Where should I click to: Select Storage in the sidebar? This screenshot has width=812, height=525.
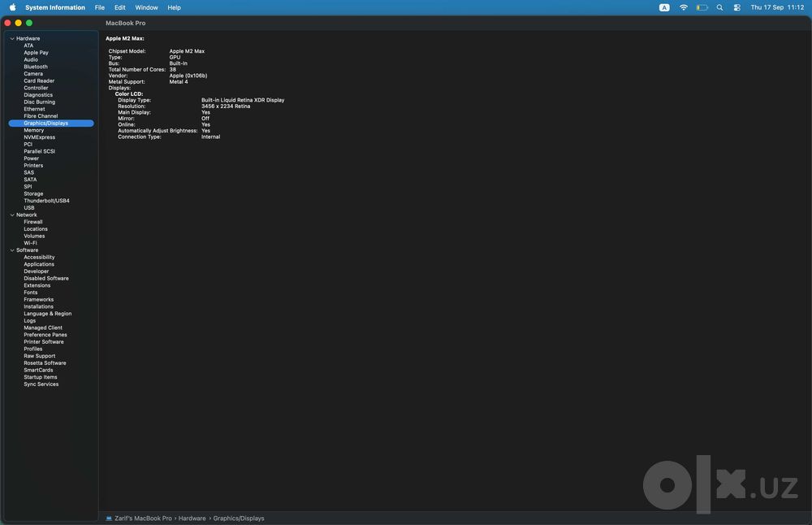[x=33, y=194]
